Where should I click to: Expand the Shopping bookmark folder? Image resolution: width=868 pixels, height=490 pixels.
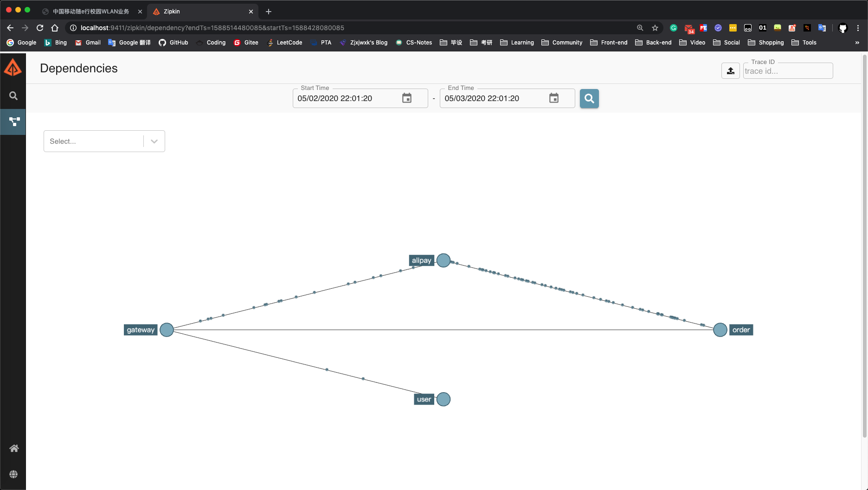pos(766,42)
